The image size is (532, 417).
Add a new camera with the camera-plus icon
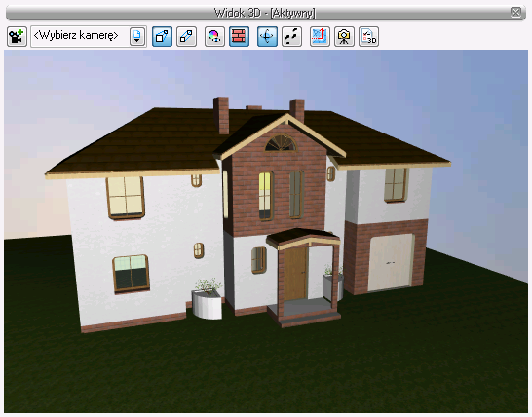17,36
